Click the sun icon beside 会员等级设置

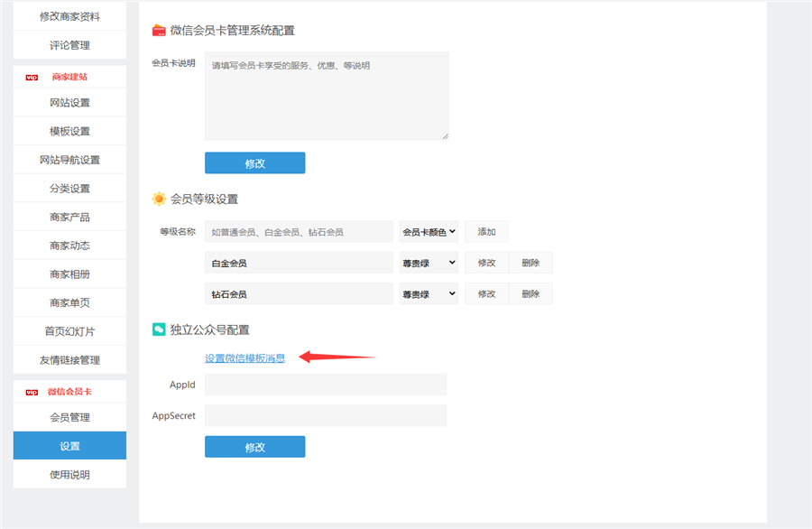click(159, 199)
